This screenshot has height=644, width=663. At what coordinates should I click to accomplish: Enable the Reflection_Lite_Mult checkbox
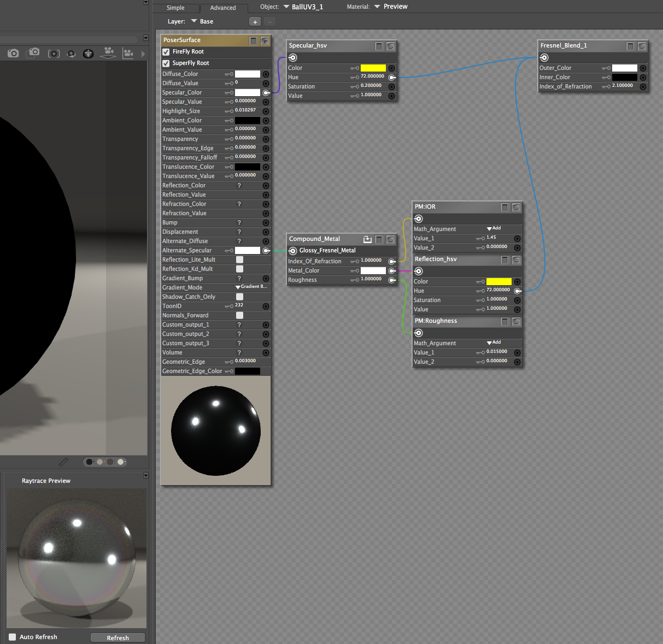click(239, 260)
